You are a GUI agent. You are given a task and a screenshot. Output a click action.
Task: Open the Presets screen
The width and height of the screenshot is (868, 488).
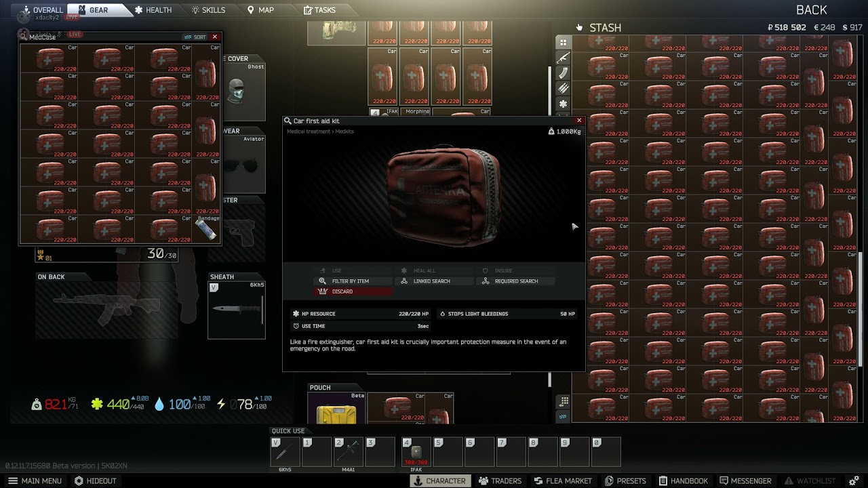click(x=625, y=481)
